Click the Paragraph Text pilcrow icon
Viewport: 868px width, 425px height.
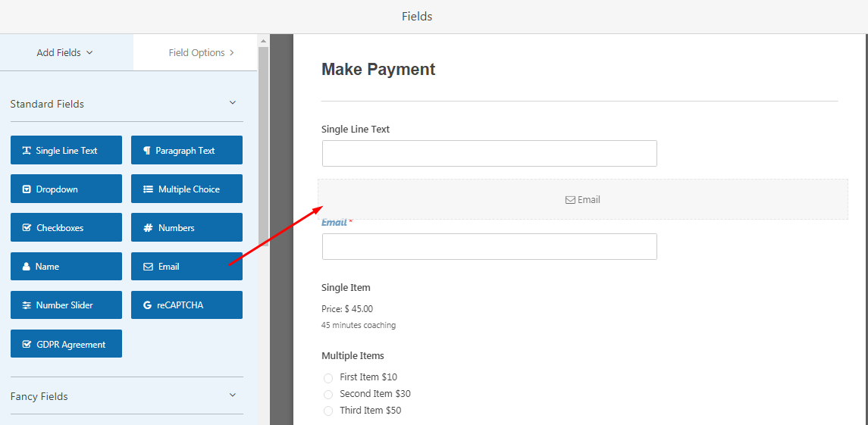tap(147, 151)
